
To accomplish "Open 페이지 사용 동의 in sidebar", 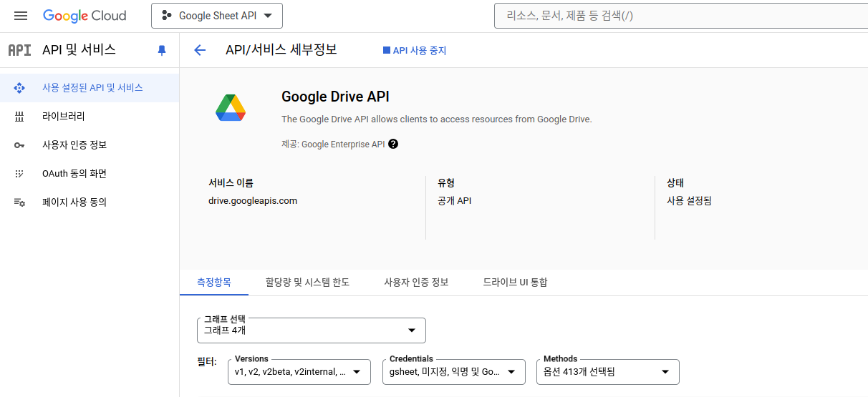I will [x=90, y=202].
